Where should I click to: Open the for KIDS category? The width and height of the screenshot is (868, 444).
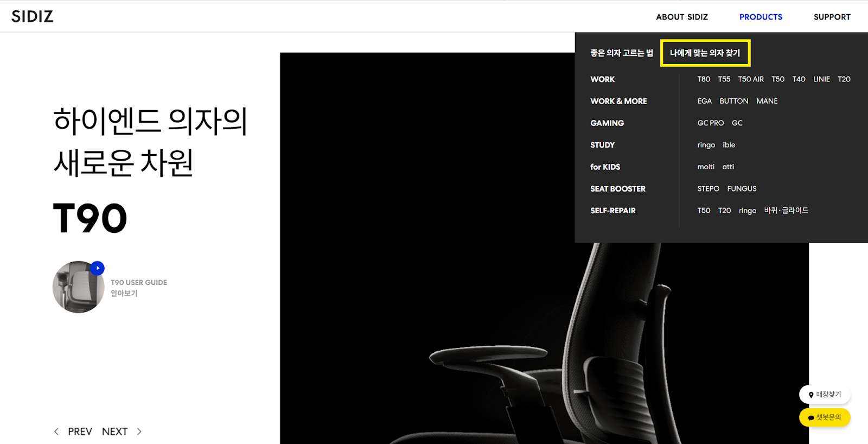(x=605, y=167)
